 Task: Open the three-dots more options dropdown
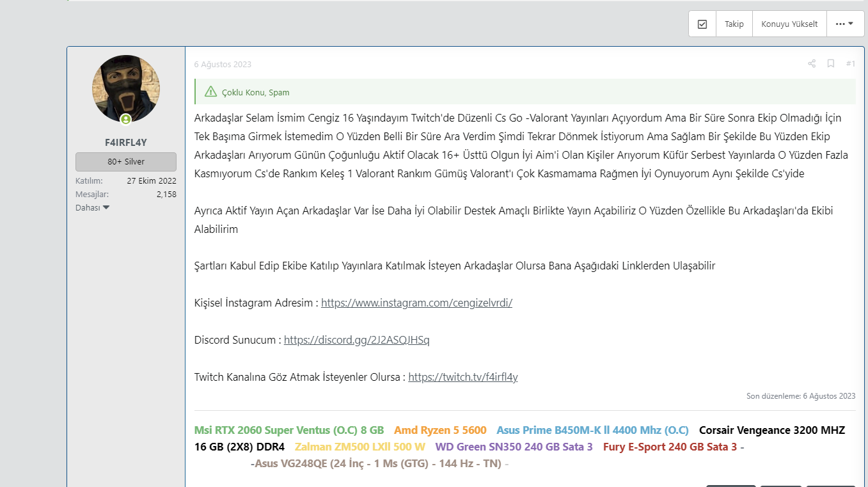pos(844,24)
